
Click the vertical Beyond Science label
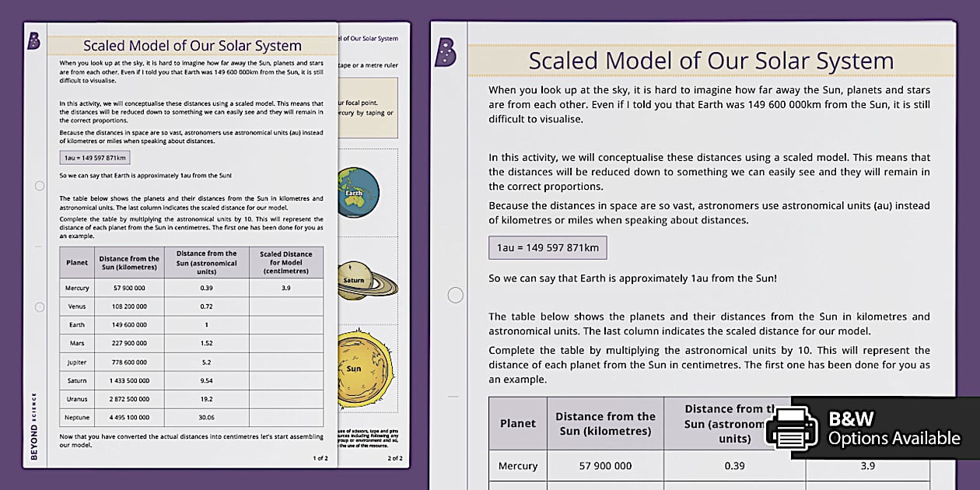34,425
